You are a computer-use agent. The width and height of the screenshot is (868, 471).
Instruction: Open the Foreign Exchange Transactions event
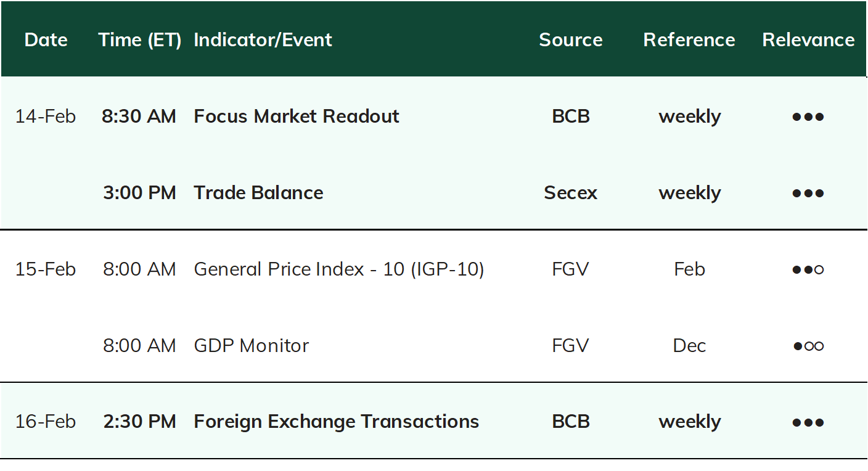point(337,422)
